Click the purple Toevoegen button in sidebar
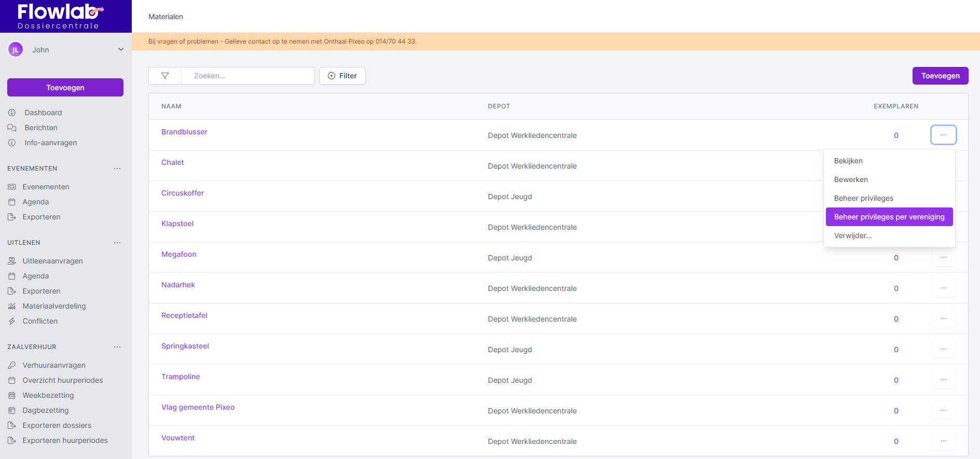 click(x=65, y=88)
